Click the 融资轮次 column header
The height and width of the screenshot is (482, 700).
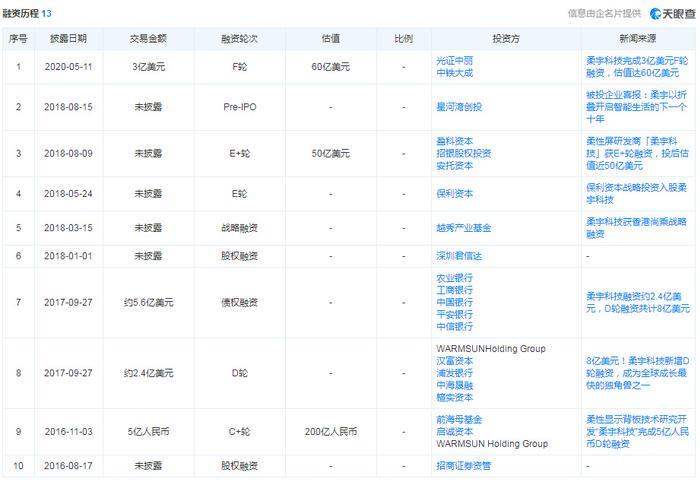tap(239, 39)
